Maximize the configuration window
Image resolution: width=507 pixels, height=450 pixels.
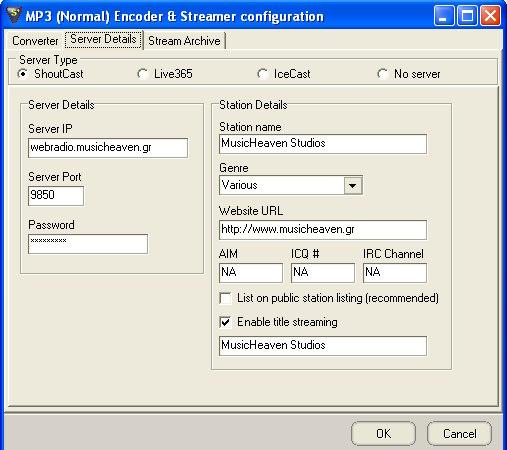click(467, 15)
